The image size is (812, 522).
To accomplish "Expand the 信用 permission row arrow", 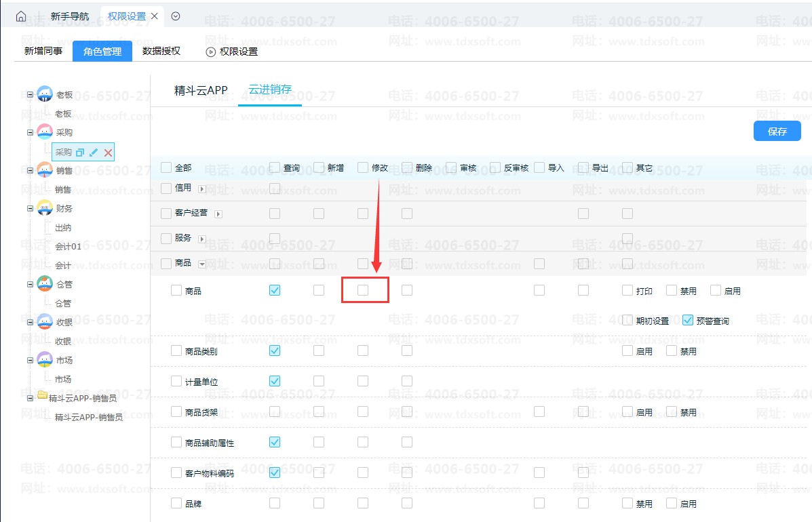I will click(202, 189).
